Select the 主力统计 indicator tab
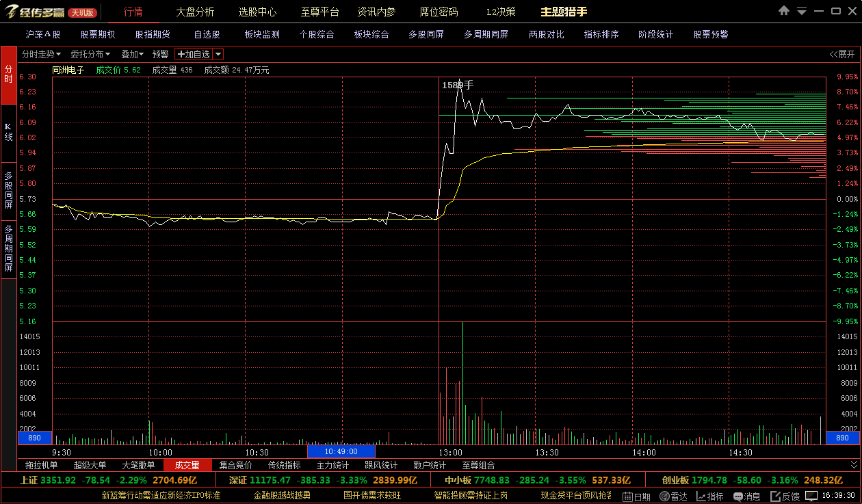The image size is (862, 504). 333,465
